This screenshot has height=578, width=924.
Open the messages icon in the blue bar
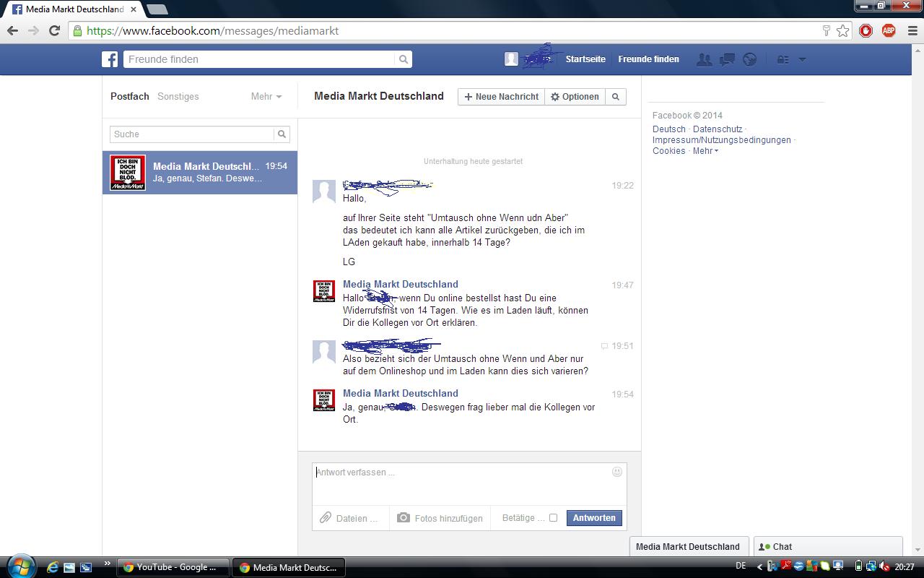727,59
